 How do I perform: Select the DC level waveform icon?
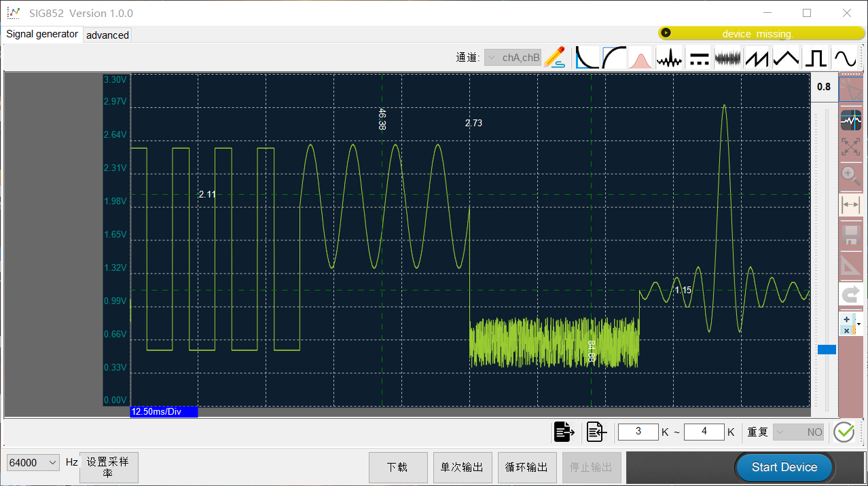coord(699,57)
